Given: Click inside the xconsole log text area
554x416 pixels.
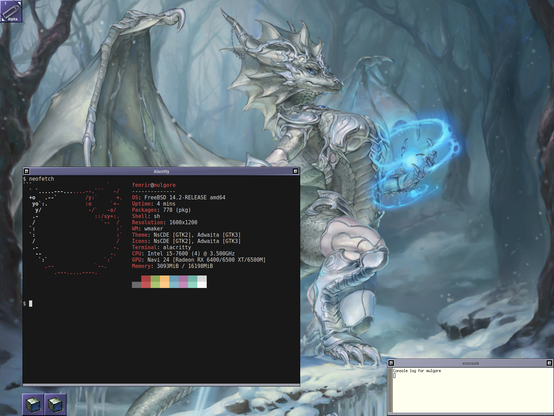Looking at the screenshot, I should click(472, 391).
